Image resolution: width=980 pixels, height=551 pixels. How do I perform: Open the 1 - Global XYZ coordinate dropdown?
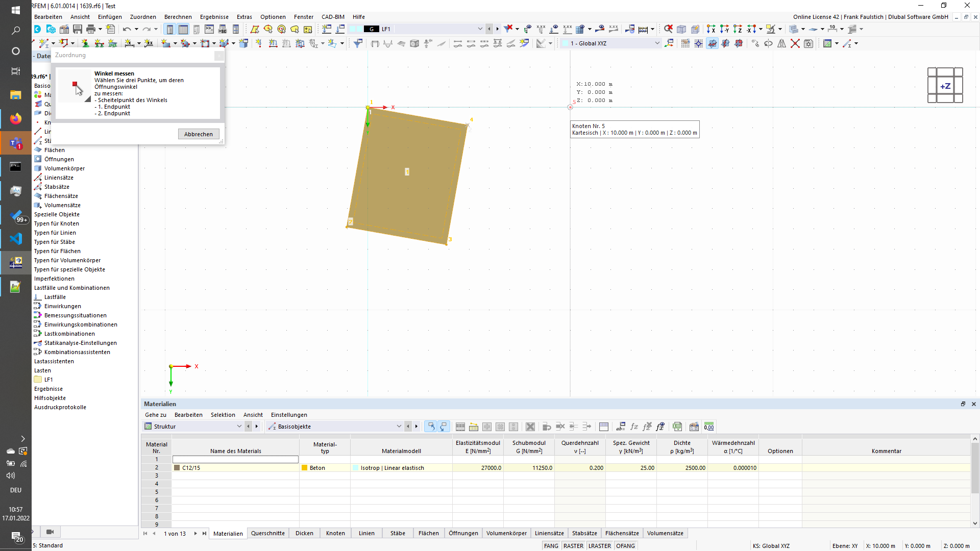coord(657,43)
